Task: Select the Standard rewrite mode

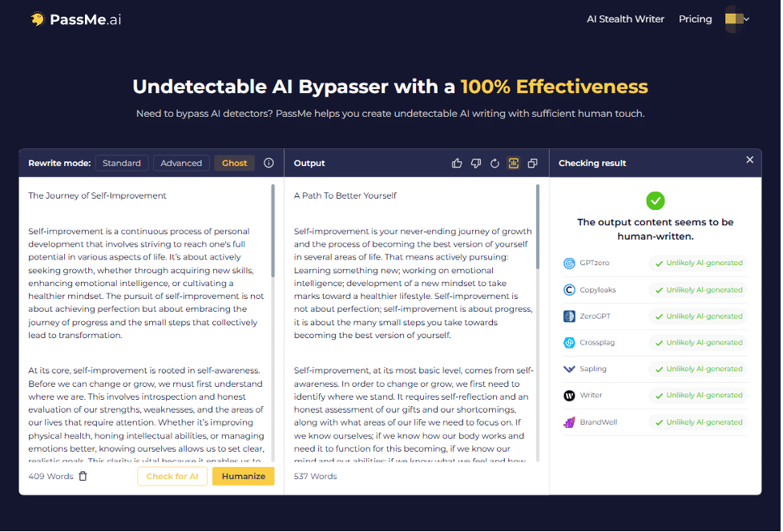Action: point(121,163)
